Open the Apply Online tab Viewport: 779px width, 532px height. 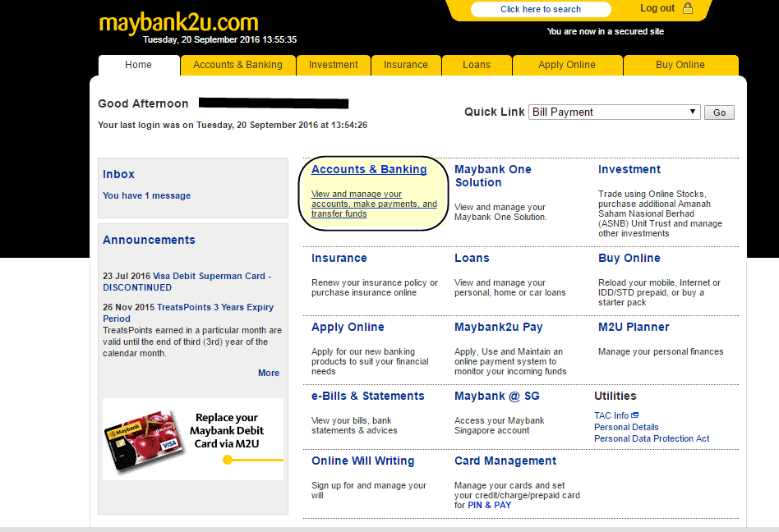[x=567, y=65]
